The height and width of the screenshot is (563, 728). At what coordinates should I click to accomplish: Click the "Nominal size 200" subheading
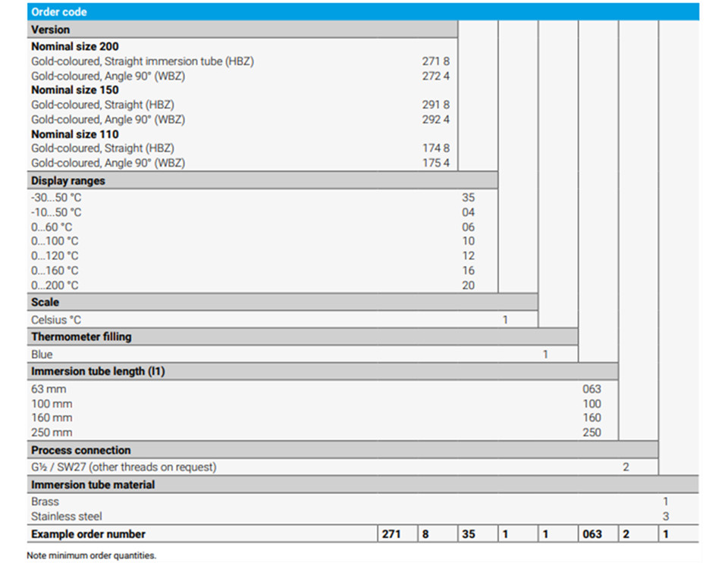[x=75, y=46]
